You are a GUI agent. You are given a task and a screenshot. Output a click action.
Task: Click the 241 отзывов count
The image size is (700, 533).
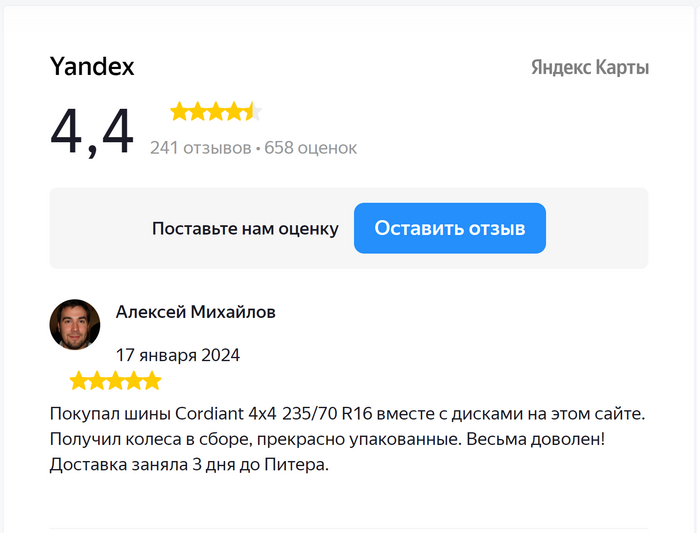pyautogui.click(x=200, y=148)
